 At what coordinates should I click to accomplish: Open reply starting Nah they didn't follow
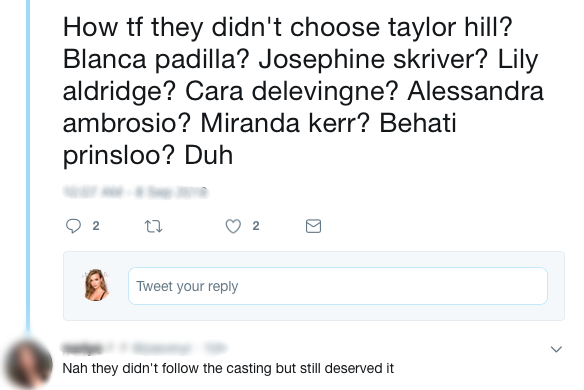228,368
